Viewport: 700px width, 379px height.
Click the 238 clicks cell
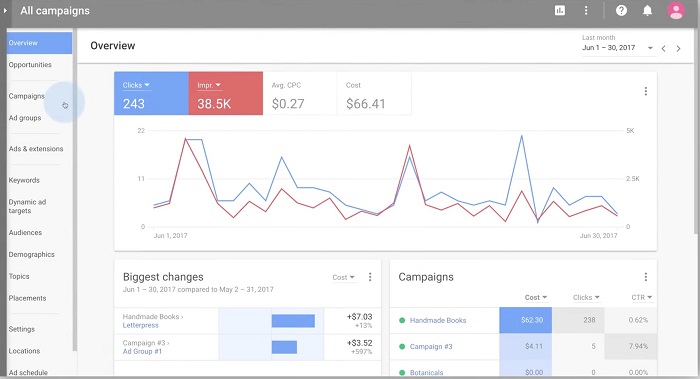click(578, 320)
